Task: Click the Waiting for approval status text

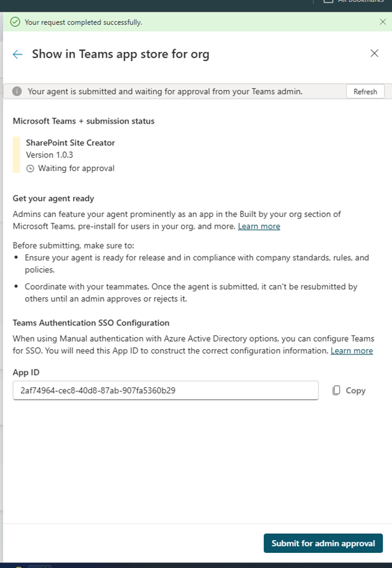Action: (76, 168)
